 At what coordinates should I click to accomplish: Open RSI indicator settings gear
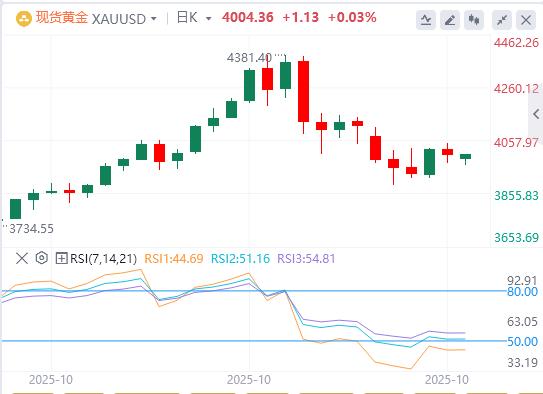point(42,258)
